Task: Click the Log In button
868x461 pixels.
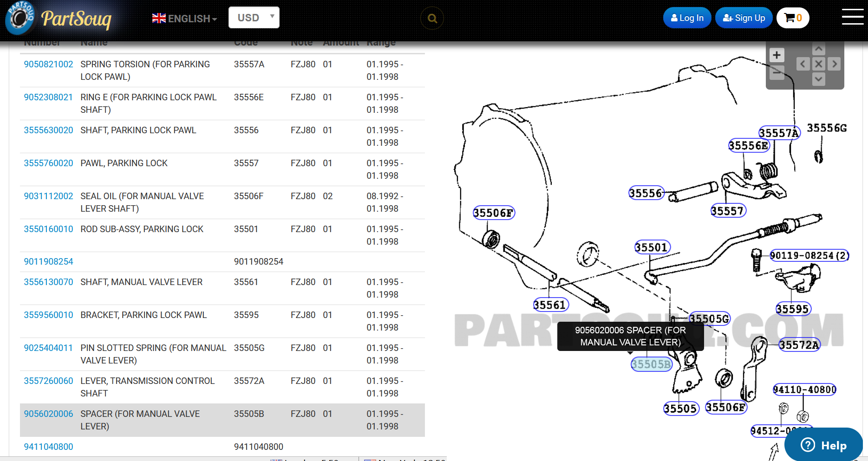Action: (687, 18)
